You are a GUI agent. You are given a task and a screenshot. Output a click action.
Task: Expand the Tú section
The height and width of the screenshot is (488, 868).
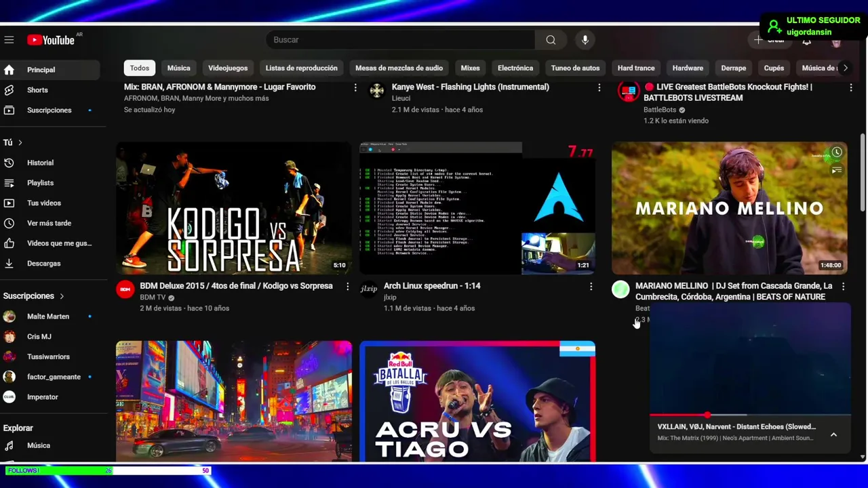(13, 142)
